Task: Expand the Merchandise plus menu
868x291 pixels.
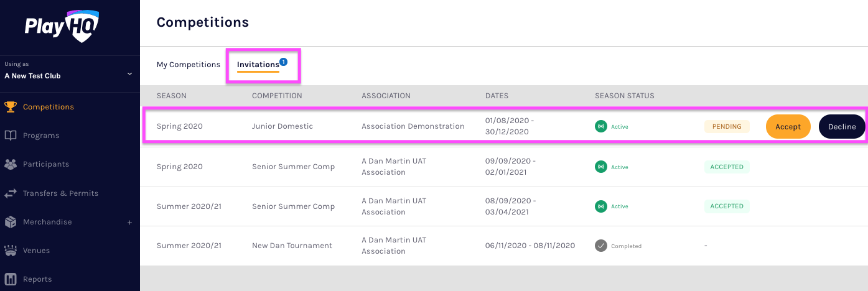Action: tap(129, 222)
